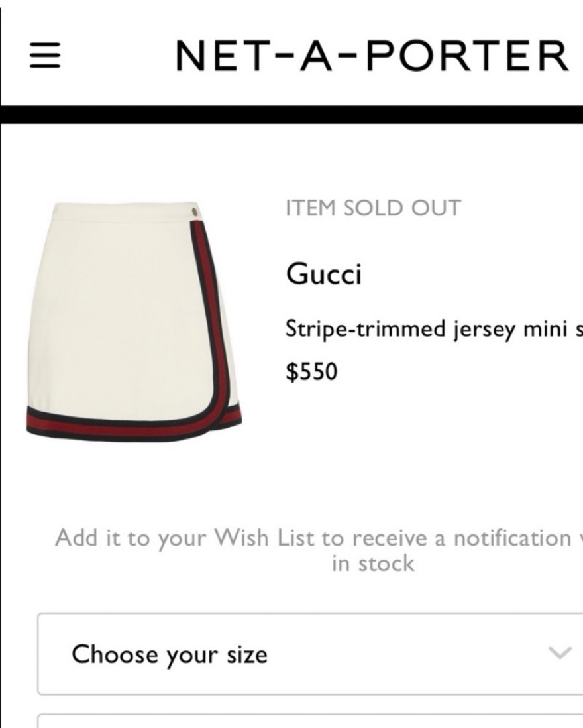The height and width of the screenshot is (728, 583).
Task: Click the NET-A-PORTER logo
Action: coord(372,56)
